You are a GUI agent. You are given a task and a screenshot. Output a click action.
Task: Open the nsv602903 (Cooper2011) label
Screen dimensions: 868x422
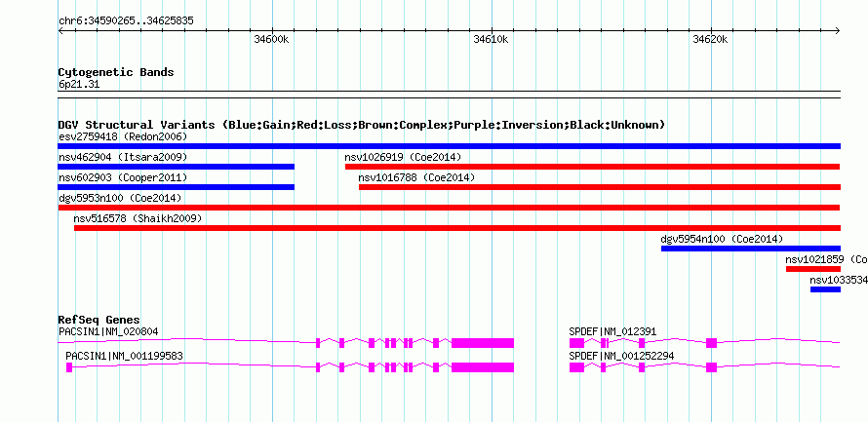(123, 177)
